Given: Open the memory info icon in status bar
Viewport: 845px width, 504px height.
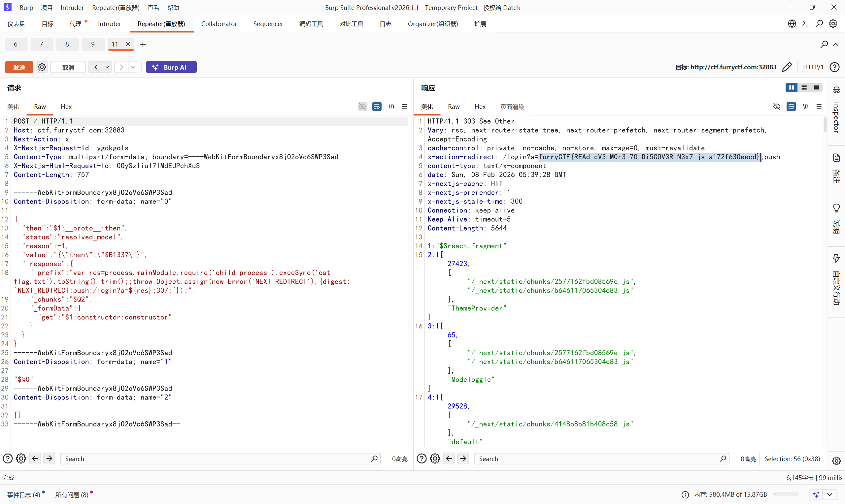Looking at the screenshot, I should coord(685,495).
